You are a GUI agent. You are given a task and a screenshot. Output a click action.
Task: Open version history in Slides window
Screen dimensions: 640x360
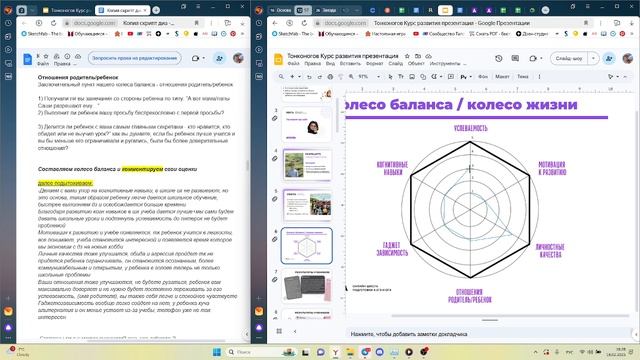pyautogui.click(x=498, y=58)
